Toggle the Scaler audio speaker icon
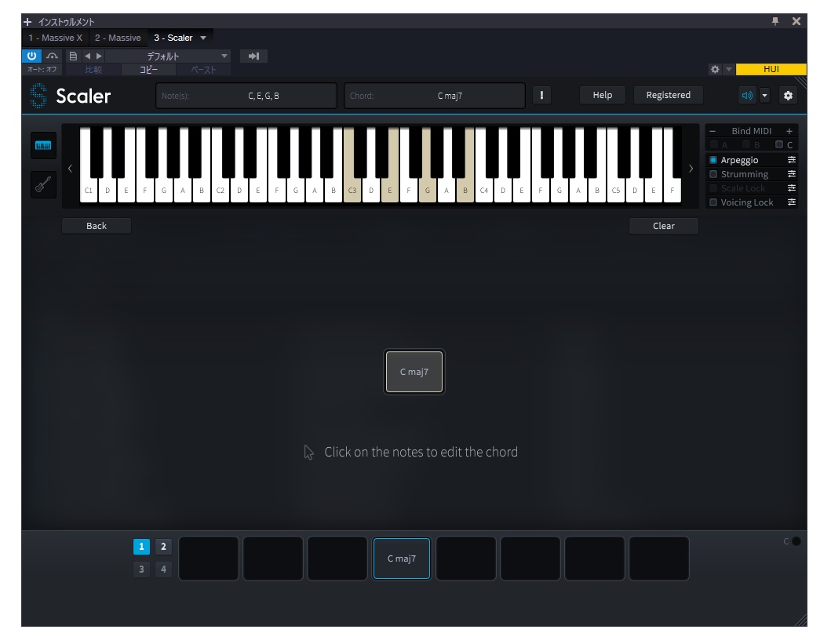The height and width of the screenshot is (644, 831). click(747, 96)
